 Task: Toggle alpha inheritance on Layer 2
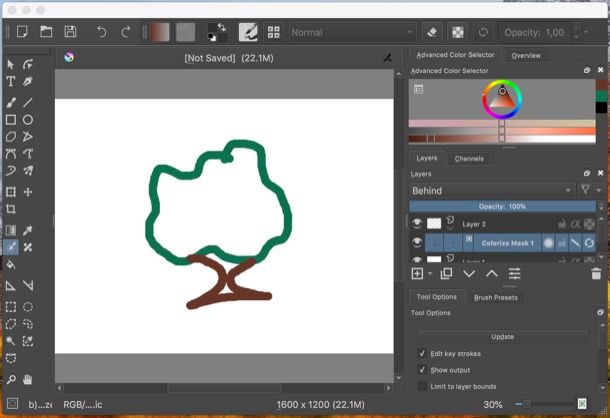pyautogui.click(x=575, y=224)
